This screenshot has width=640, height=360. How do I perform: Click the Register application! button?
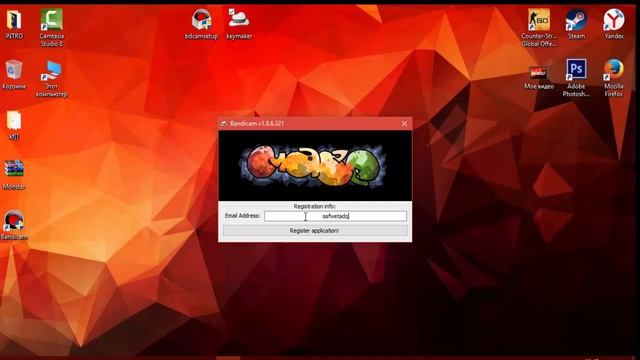click(315, 231)
